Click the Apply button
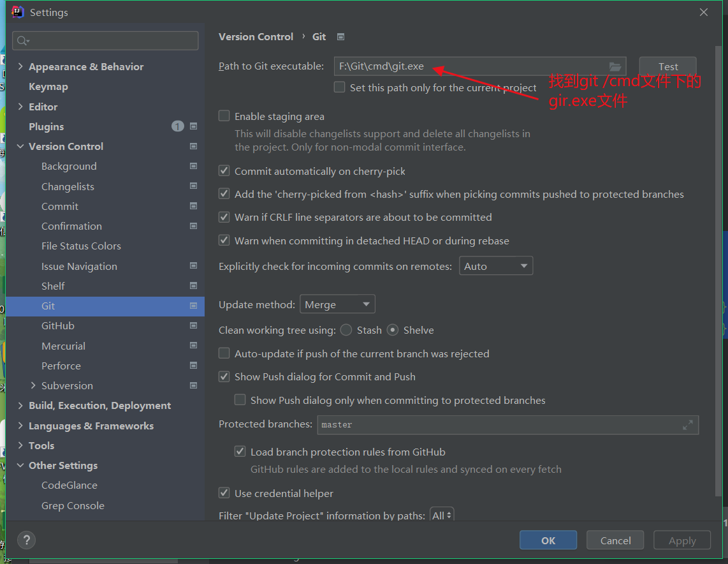The width and height of the screenshot is (728, 564). 682,540
